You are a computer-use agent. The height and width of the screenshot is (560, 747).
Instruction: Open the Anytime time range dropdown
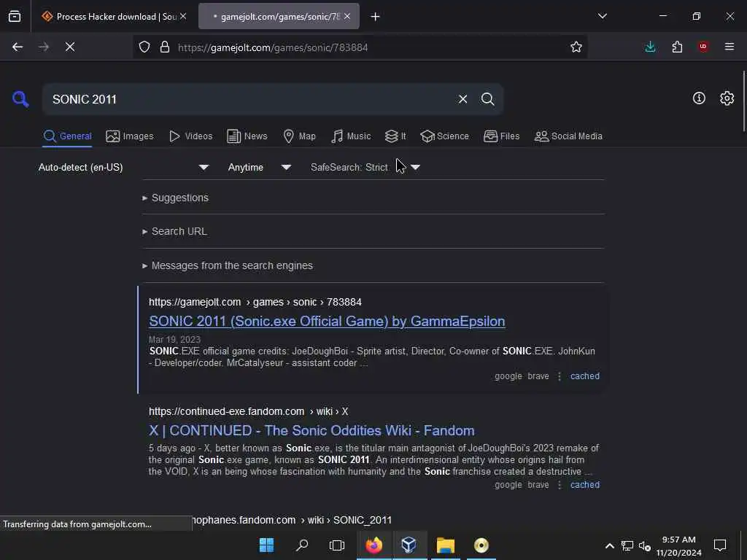click(x=260, y=167)
